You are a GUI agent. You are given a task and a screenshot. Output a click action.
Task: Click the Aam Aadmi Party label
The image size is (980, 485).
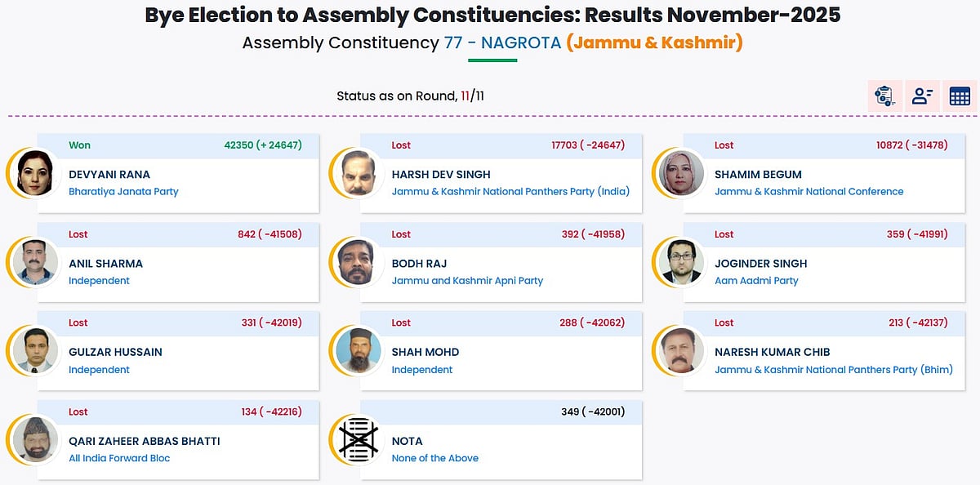click(x=758, y=280)
